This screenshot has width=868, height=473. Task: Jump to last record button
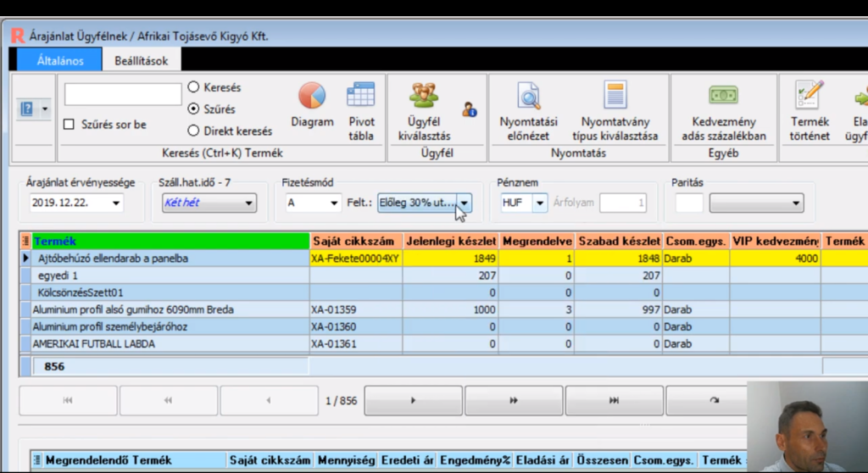pos(614,400)
